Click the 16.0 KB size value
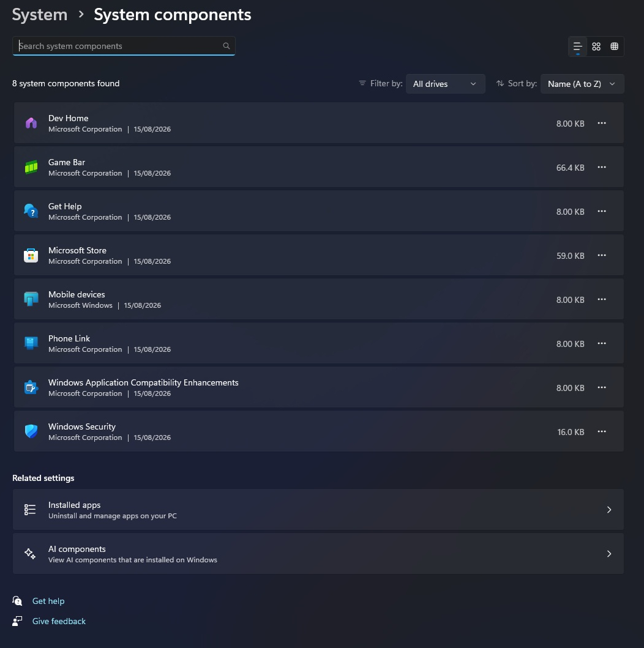The width and height of the screenshot is (644, 648). pos(571,432)
